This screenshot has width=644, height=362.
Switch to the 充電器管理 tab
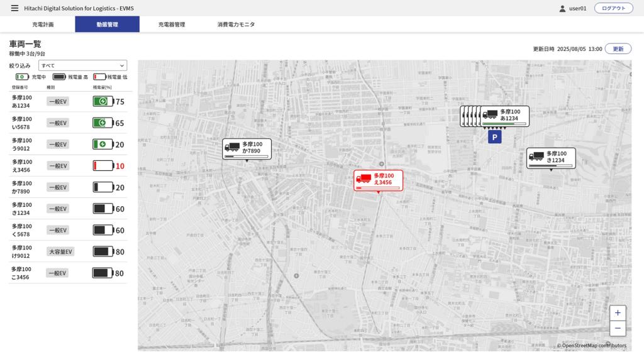click(171, 25)
